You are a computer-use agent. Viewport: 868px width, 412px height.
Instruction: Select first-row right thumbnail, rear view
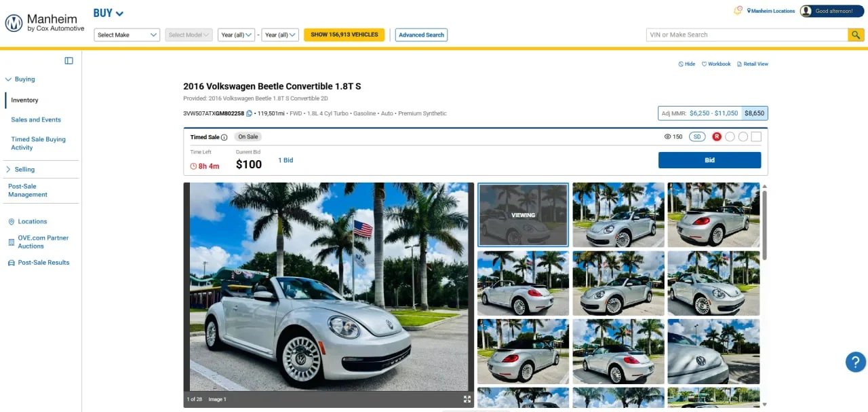pos(714,214)
